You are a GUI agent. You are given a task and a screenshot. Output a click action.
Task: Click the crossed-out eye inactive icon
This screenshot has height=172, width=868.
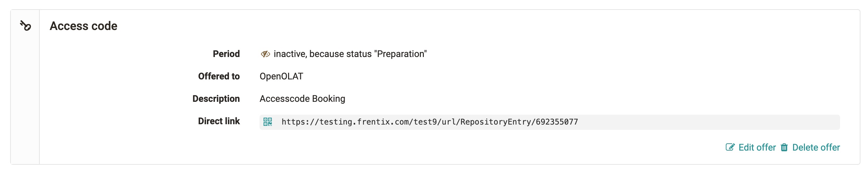pyautogui.click(x=265, y=54)
